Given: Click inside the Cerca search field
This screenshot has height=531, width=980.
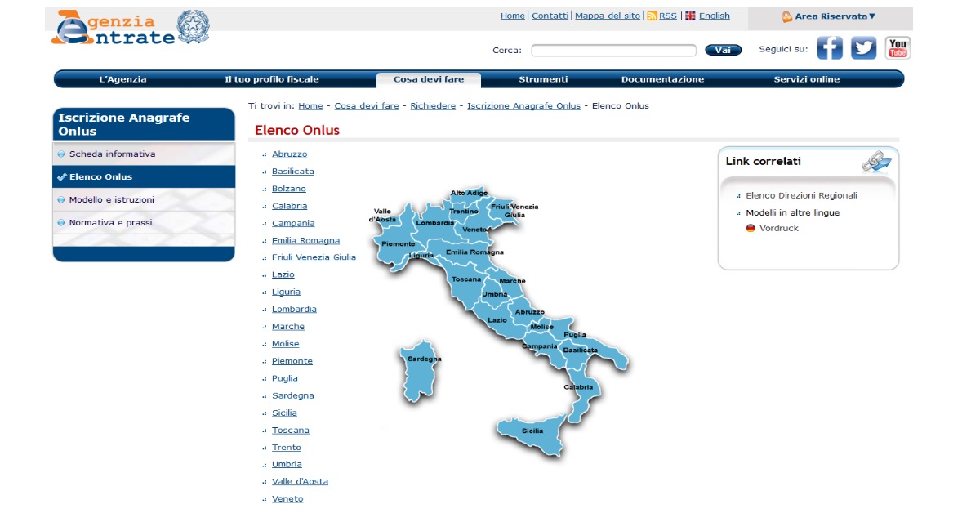Looking at the screenshot, I should tap(612, 51).
